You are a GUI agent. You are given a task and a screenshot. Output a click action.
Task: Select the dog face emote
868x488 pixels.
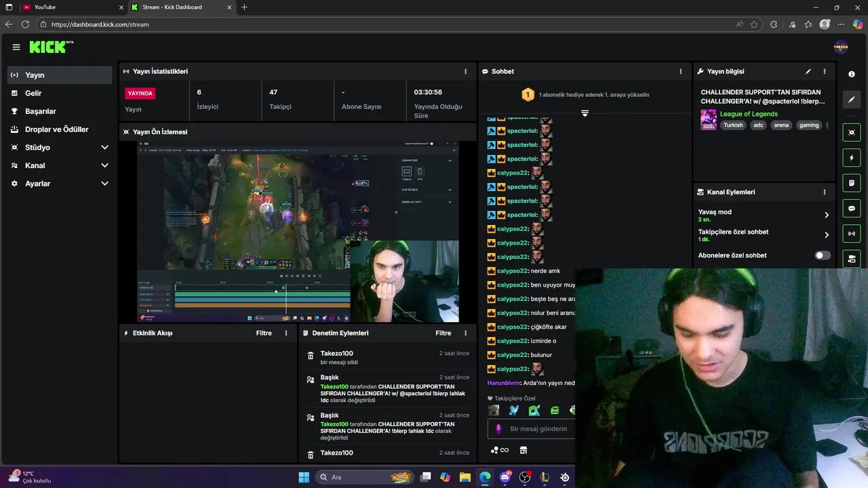pyautogui.click(x=494, y=410)
